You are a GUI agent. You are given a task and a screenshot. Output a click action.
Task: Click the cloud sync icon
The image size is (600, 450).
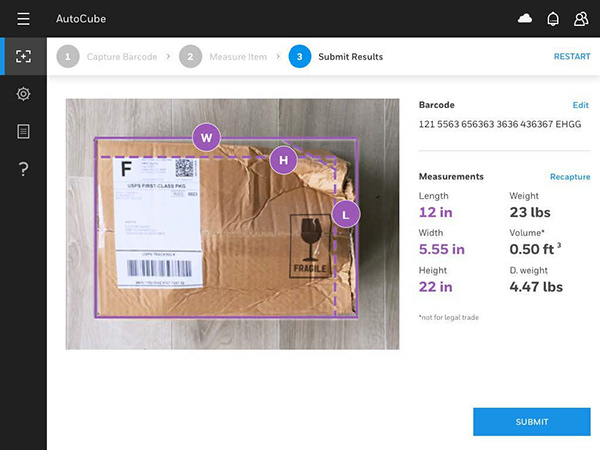(x=525, y=18)
